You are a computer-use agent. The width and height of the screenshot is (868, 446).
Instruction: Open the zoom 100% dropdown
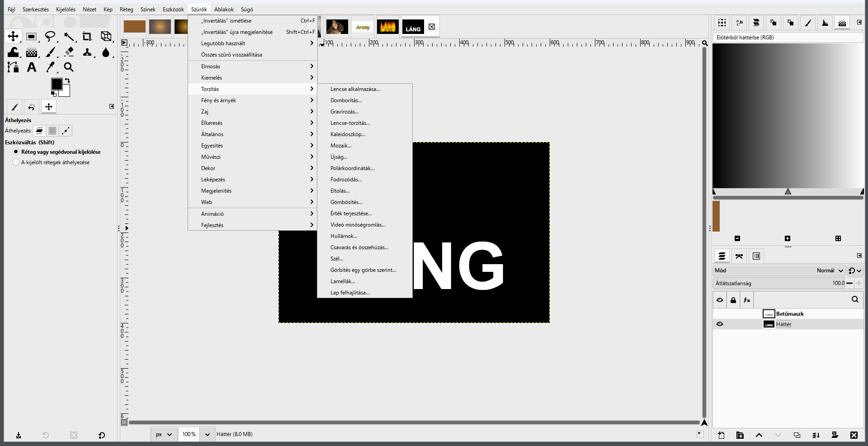pyautogui.click(x=208, y=434)
